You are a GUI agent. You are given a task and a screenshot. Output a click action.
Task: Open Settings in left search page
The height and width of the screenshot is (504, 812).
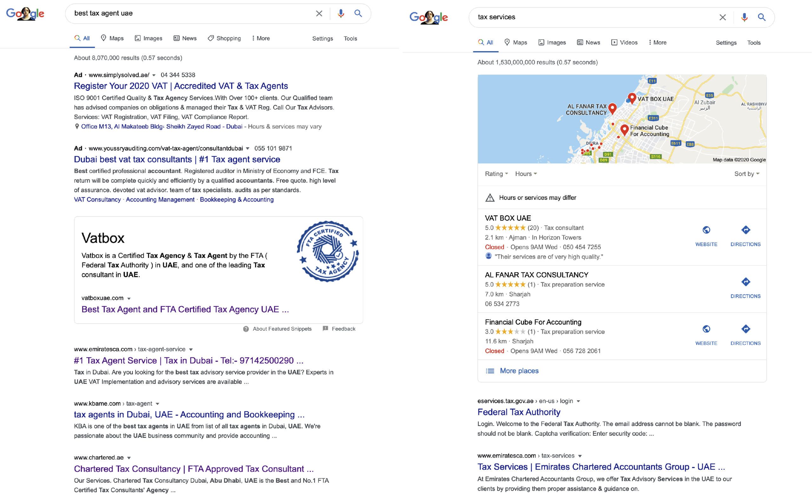pos(322,38)
